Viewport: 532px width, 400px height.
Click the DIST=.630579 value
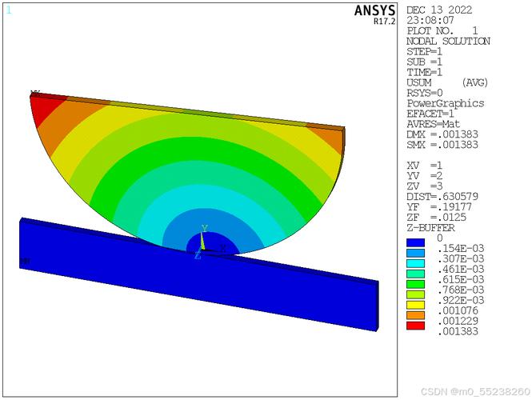[x=442, y=197]
